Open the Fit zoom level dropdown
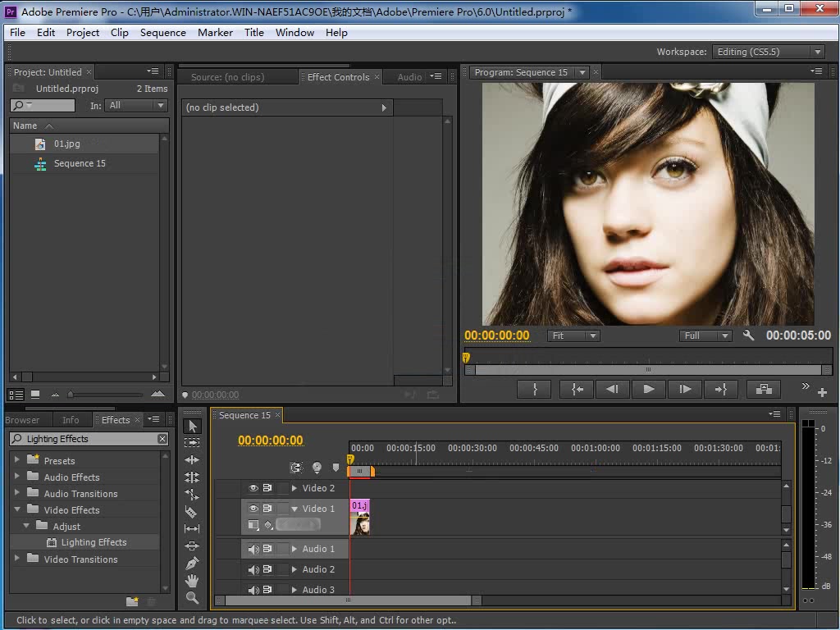 coord(576,335)
